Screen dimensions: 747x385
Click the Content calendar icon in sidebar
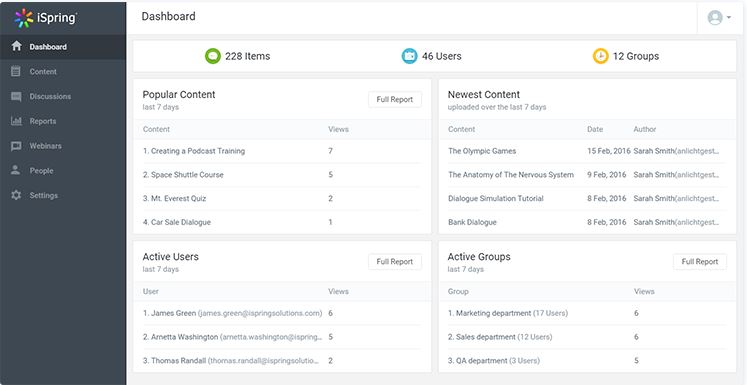[16, 71]
